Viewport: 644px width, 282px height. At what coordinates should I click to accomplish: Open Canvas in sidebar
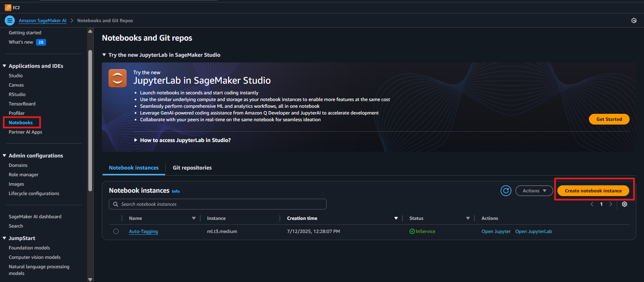click(x=16, y=85)
